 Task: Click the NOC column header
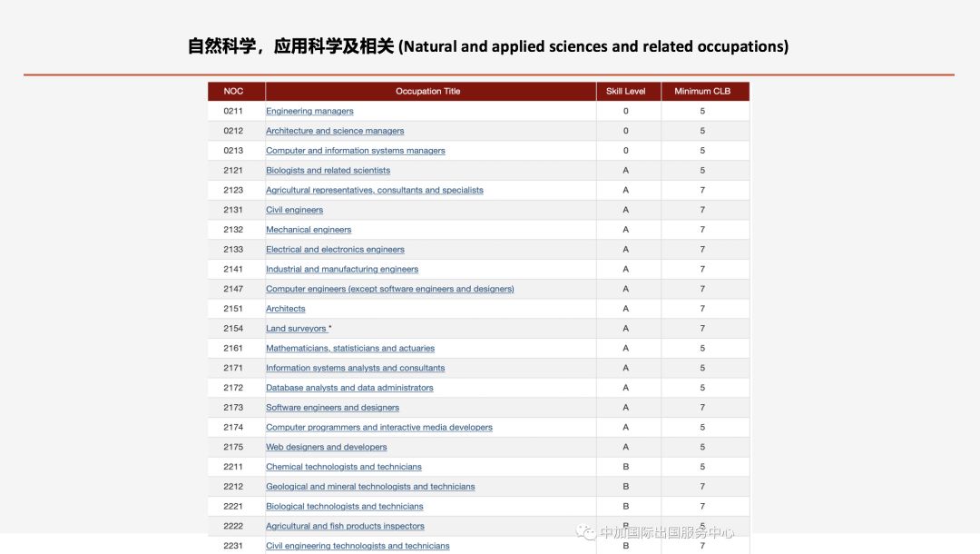[234, 92]
